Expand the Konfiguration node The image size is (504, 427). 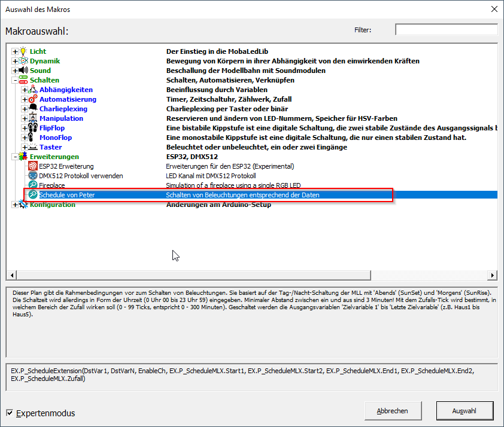(x=15, y=205)
